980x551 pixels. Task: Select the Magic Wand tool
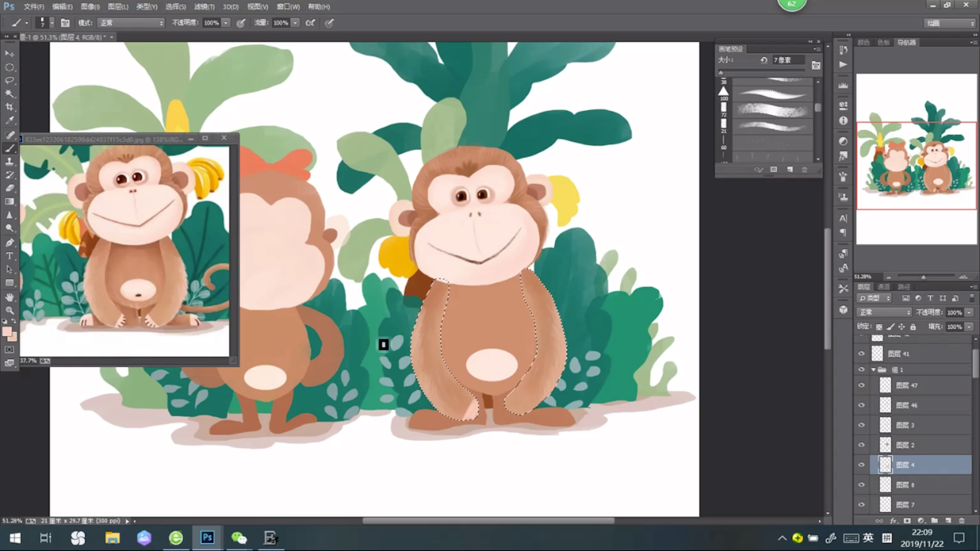tap(9, 94)
